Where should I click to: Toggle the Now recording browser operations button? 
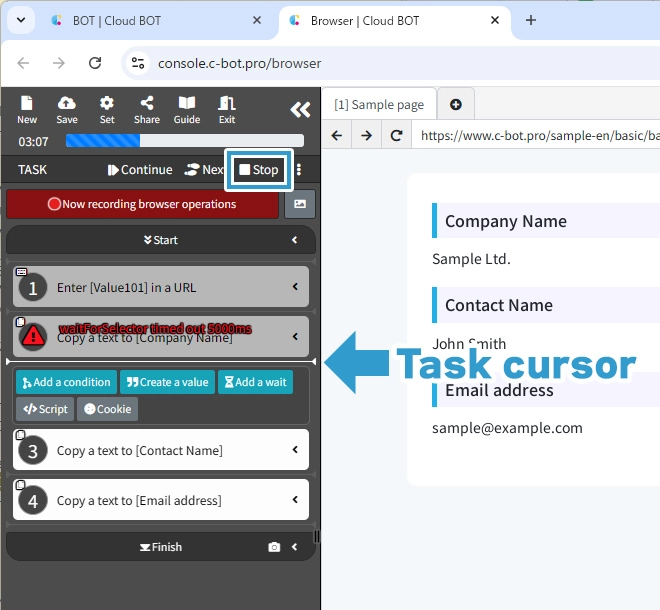(142, 204)
